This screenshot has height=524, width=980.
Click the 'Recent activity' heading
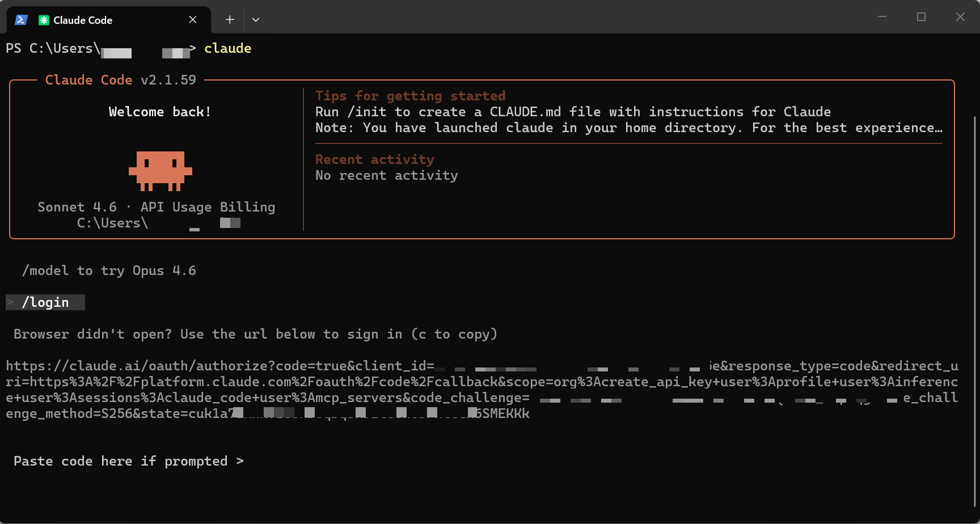(x=375, y=159)
